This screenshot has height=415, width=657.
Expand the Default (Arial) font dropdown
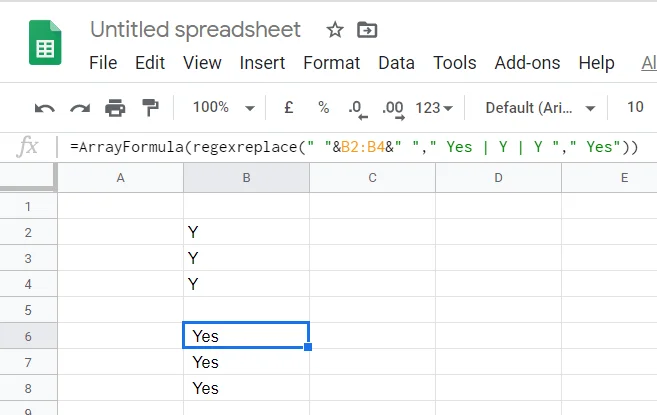(540, 107)
